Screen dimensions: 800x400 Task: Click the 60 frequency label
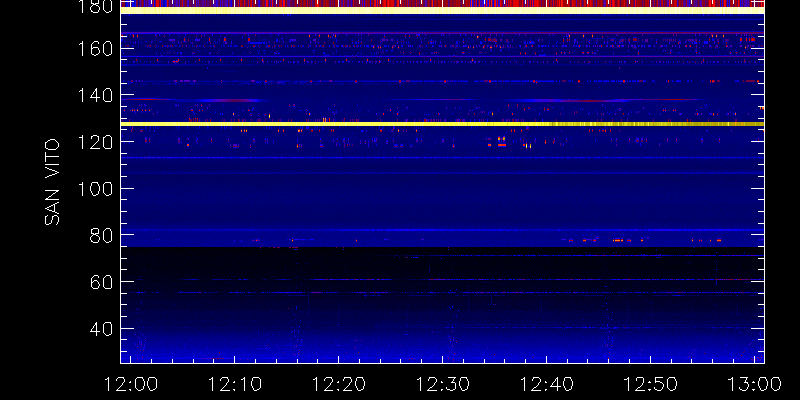tap(102, 282)
